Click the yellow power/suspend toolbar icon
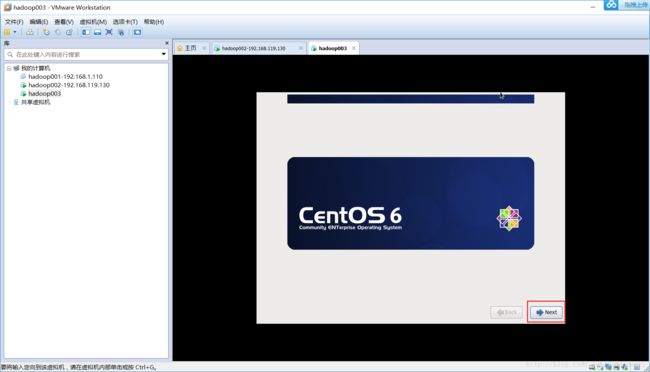This screenshot has width=650, height=372. coord(7,32)
